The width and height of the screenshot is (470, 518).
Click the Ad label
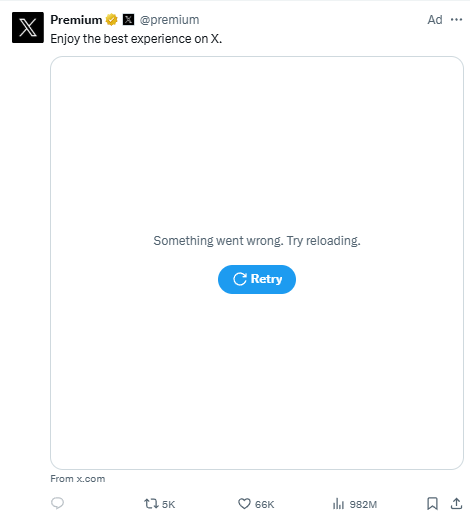point(435,20)
